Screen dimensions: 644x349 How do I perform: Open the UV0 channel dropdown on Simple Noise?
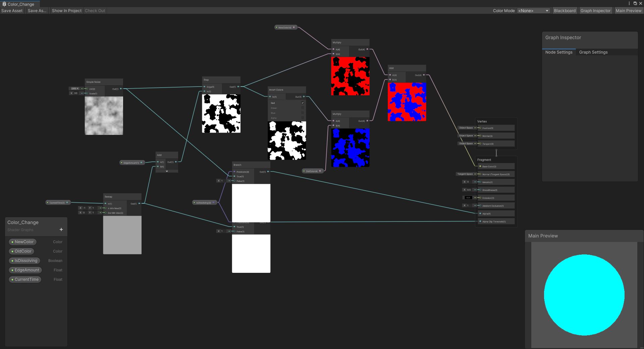click(x=74, y=89)
